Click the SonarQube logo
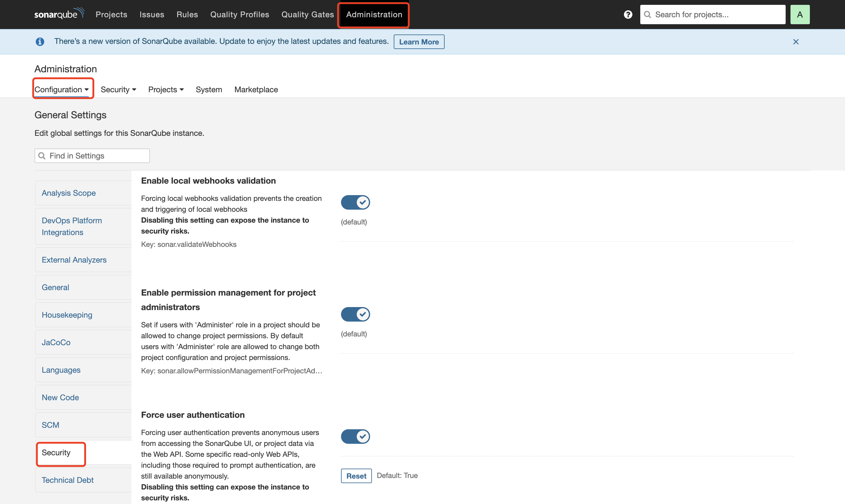The image size is (845, 504). pyautogui.click(x=59, y=14)
